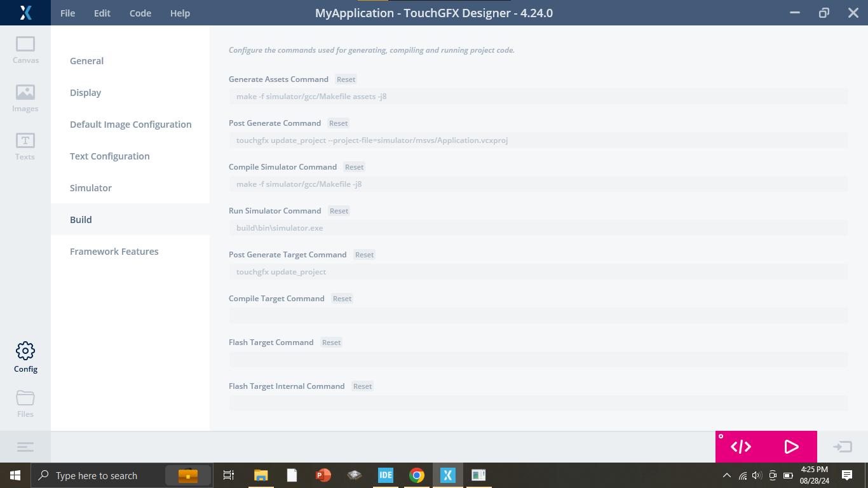
Task: Open the Code menu
Action: click(140, 13)
